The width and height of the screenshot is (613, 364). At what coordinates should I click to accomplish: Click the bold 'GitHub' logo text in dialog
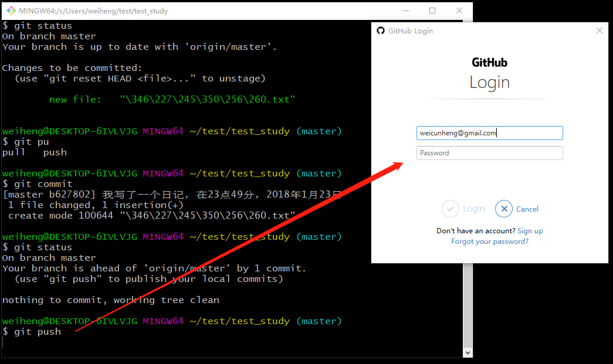point(489,63)
